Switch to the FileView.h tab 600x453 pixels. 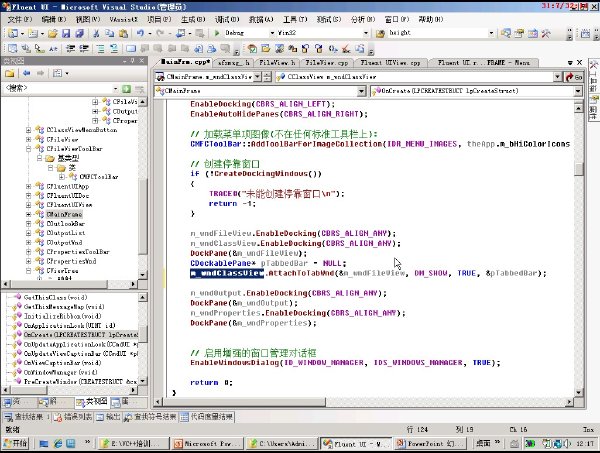277,62
